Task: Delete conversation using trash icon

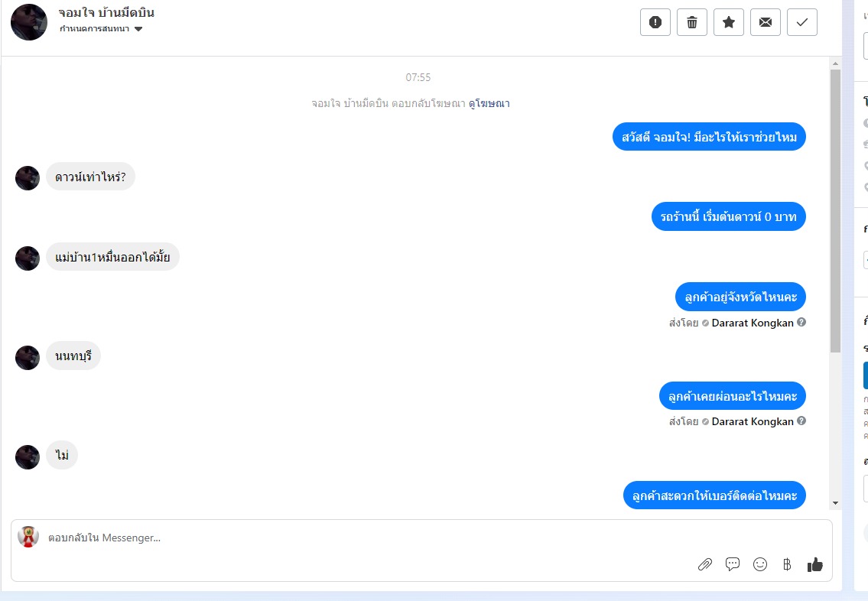Action: click(692, 22)
